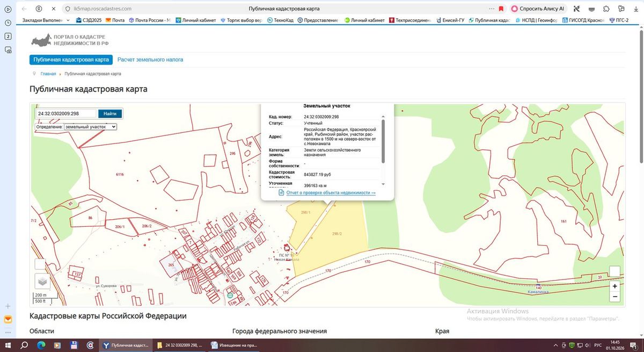Zoom out the cadastral map

pyautogui.click(x=615, y=297)
